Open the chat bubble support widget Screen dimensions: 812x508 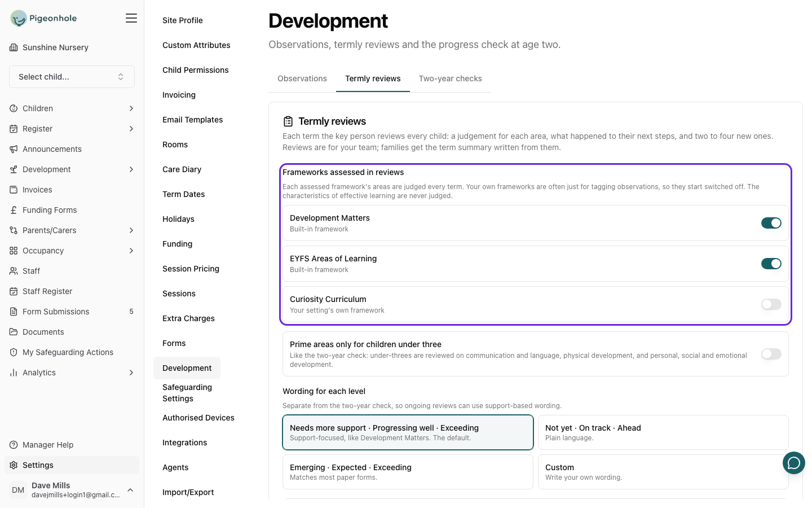794,463
